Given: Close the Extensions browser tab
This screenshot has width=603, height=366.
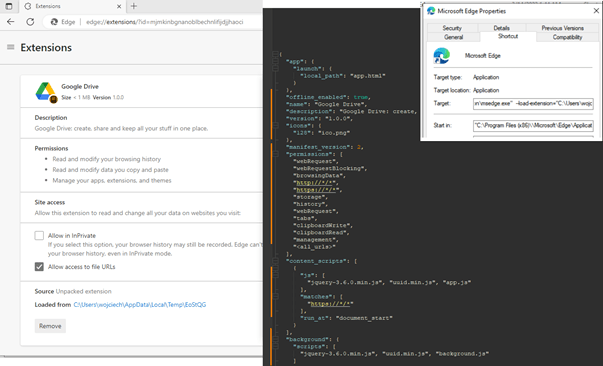Looking at the screenshot, I should click(x=119, y=6).
